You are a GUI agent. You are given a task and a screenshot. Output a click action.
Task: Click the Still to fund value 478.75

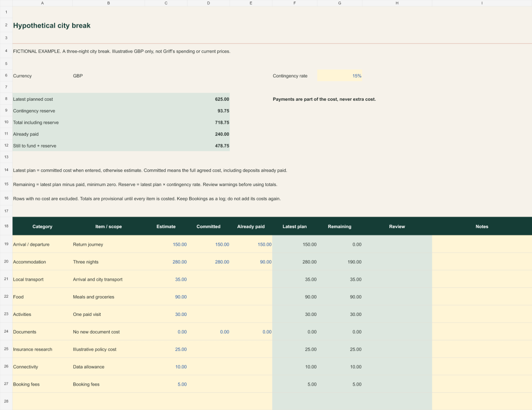(x=222, y=146)
